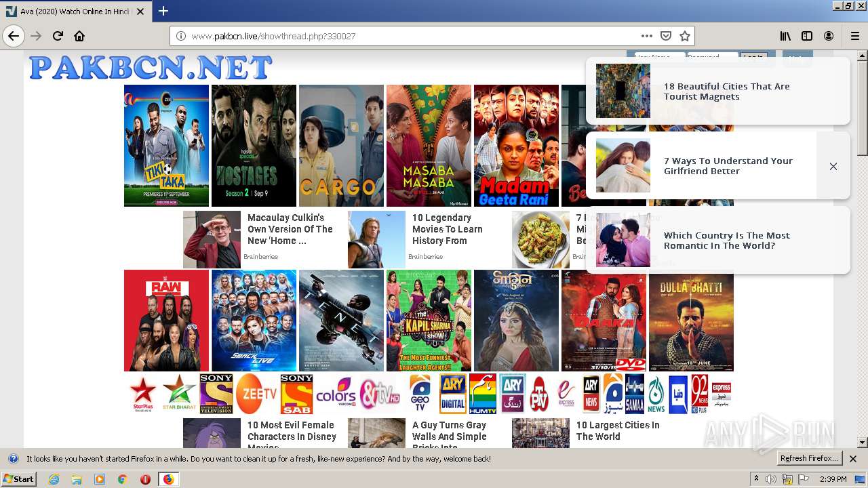This screenshot has height=488, width=868.
Task: Reload the current page
Action: [x=58, y=36]
